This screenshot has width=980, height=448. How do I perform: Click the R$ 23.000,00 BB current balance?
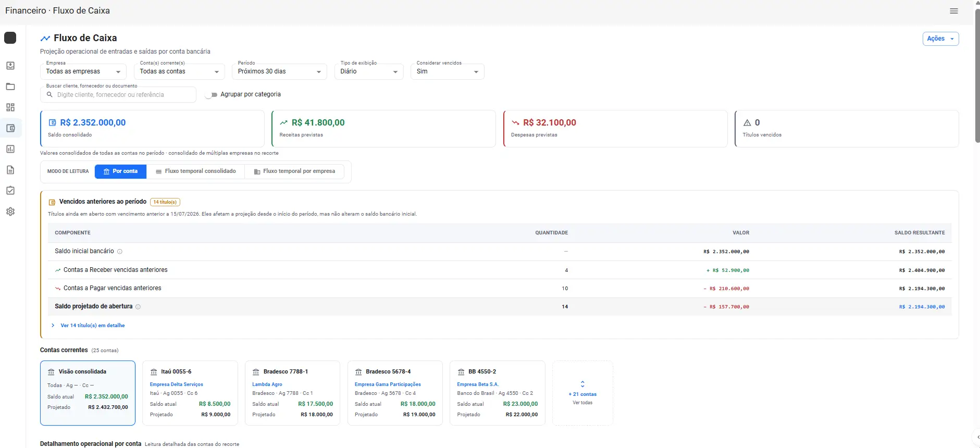coord(520,404)
